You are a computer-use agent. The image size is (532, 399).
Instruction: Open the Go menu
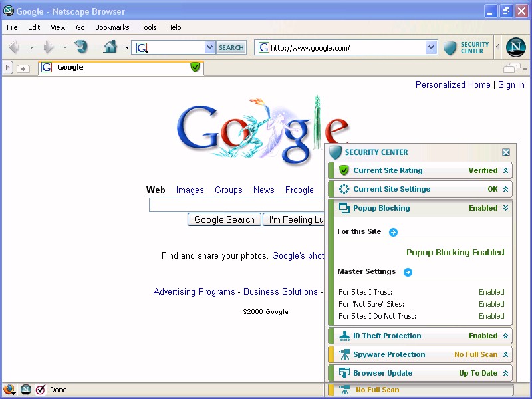80,27
